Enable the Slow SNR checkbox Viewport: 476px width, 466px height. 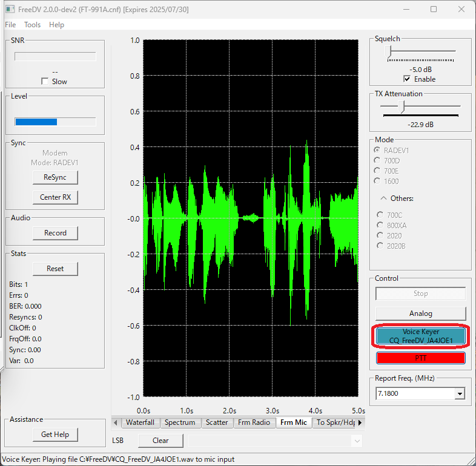coord(45,82)
